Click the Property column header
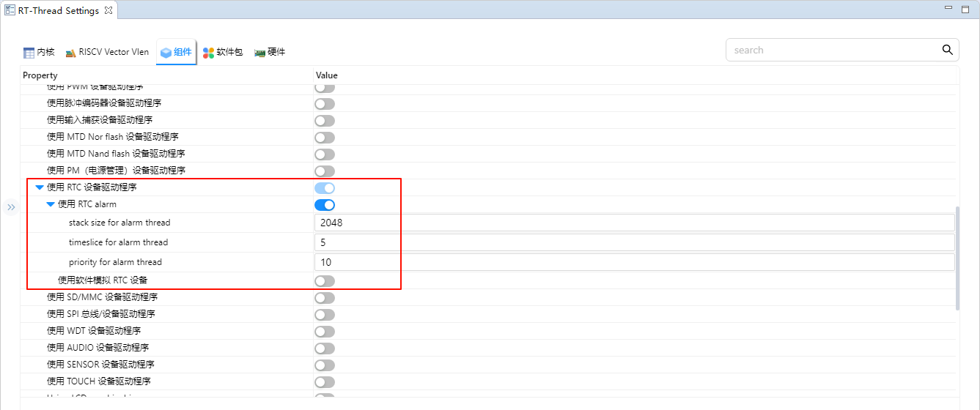This screenshot has width=980, height=410. 40,75
